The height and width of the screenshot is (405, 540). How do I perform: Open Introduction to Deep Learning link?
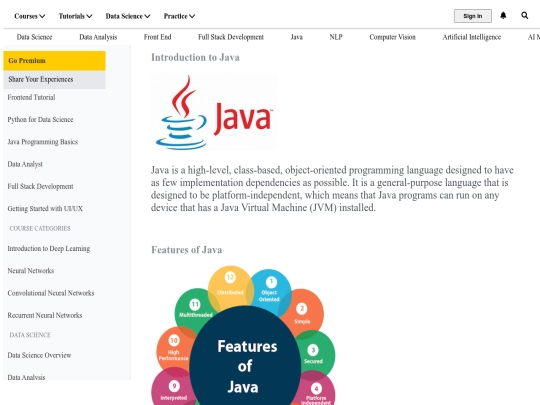(x=49, y=249)
